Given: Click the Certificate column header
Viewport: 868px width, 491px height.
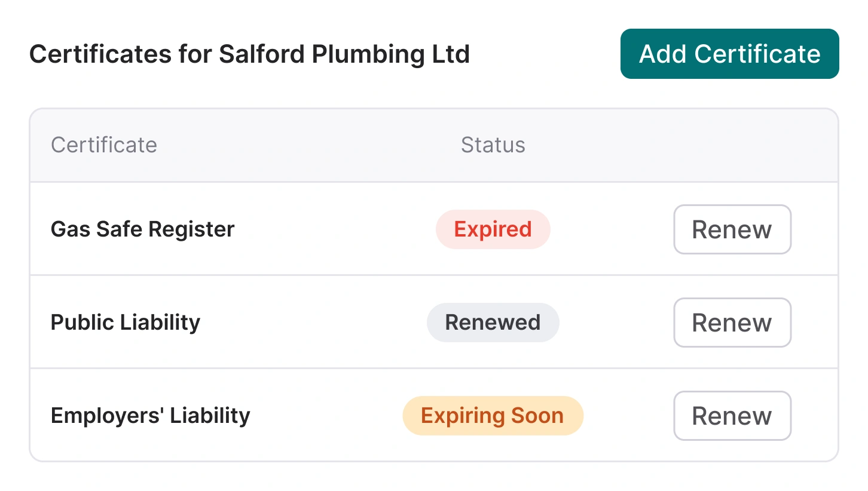Looking at the screenshot, I should point(104,145).
